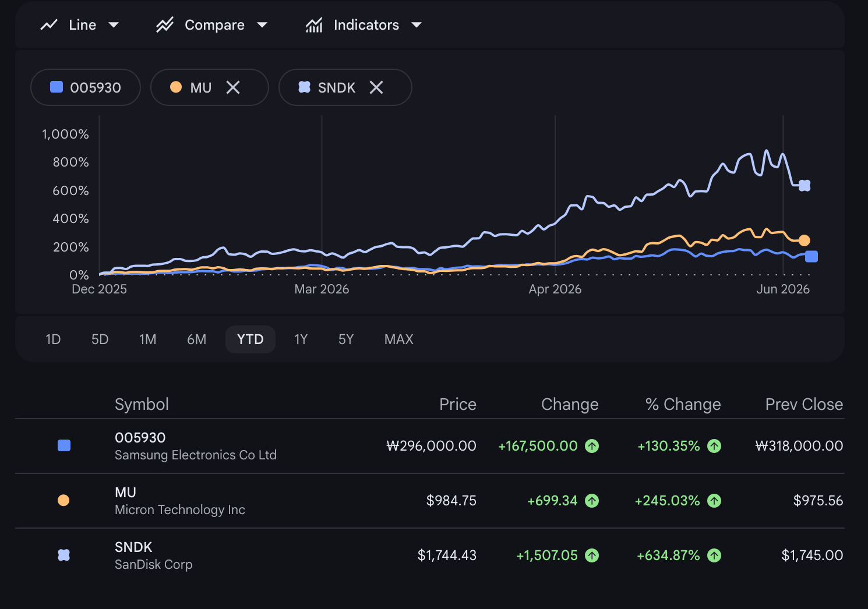Switch chart range to 1M
Viewport: 868px width, 609px height.
pos(148,339)
